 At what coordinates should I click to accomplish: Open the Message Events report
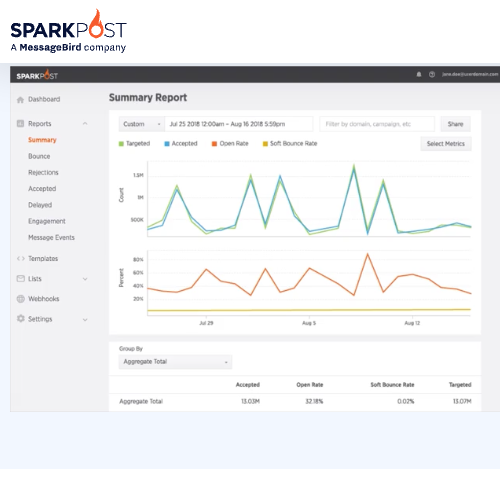coord(51,237)
